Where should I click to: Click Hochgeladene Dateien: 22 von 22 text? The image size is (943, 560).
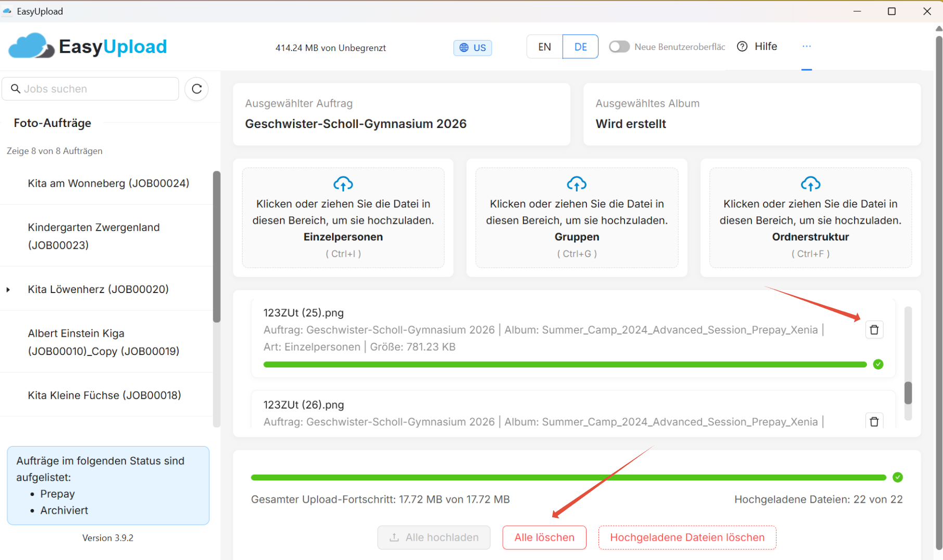819,500
